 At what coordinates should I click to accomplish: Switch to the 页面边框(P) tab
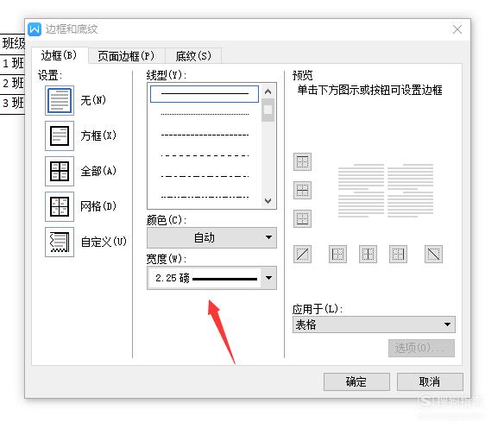pyautogui.click(x=126, y=56)
